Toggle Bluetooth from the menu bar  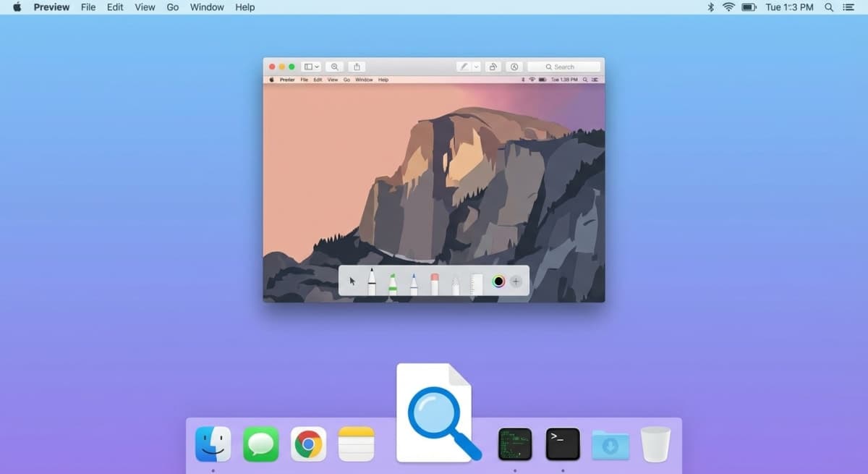point(710,7)
